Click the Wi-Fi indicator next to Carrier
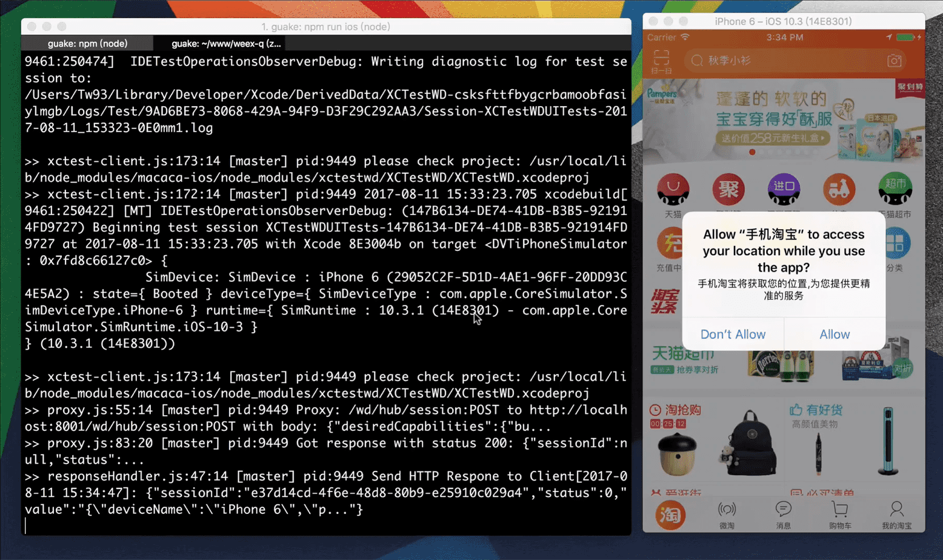This screenshot has height=560, width=943. pyautogui.click(x=685, y=37)
